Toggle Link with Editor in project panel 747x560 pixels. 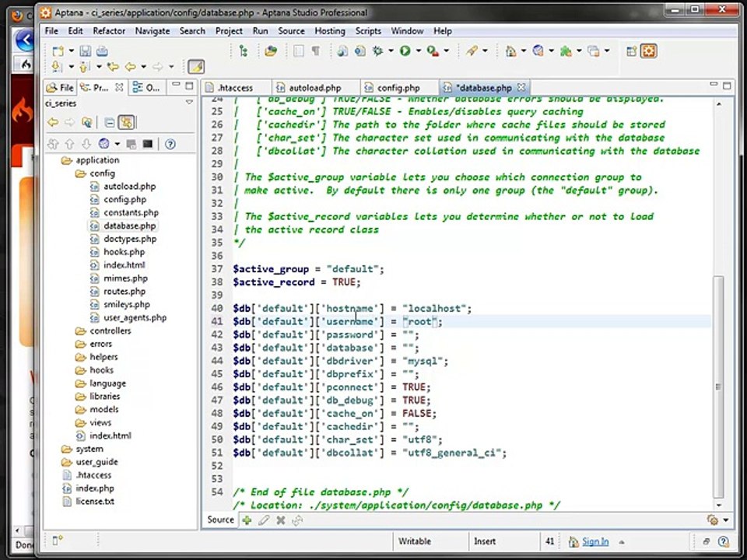point(127,122)
